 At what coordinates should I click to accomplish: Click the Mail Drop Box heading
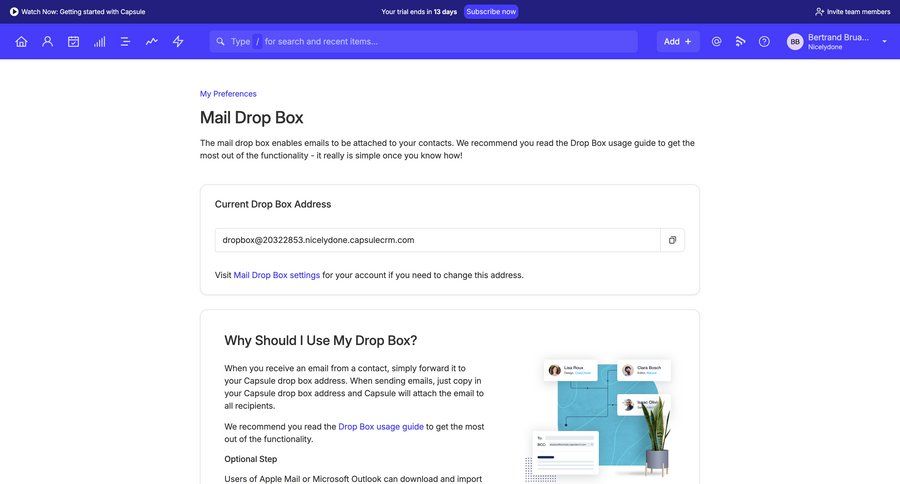[251, 118]
